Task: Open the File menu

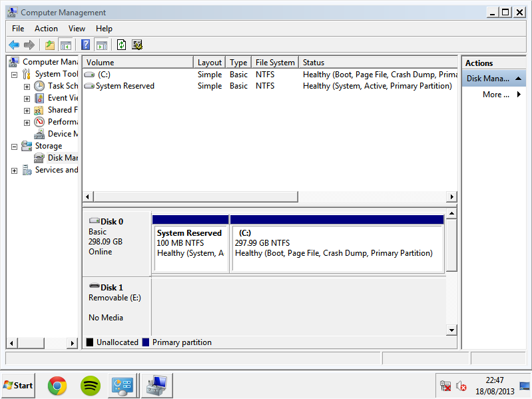Action: click(18, 29)
